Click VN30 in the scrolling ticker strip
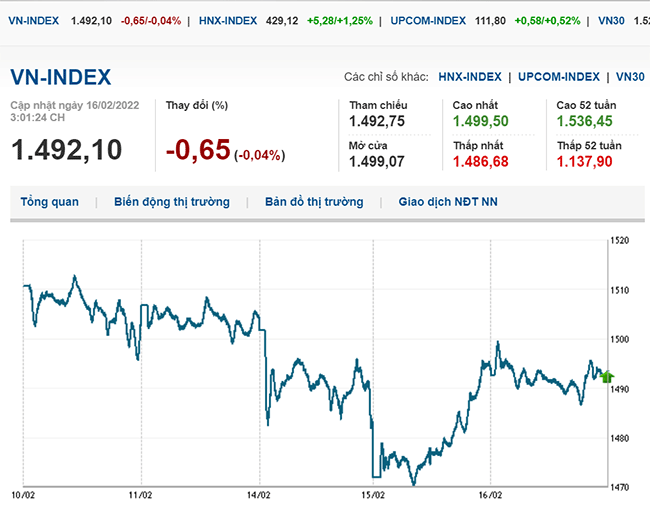The height and width of the screenshot is (512, 650). [611, 20]
